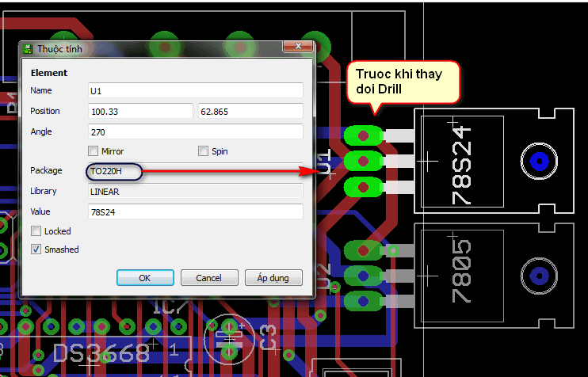Image resolution: width=588 pixels, height=377 pixels.
Task: Confirm dialog with OK button
Action: tap(145, 278)
